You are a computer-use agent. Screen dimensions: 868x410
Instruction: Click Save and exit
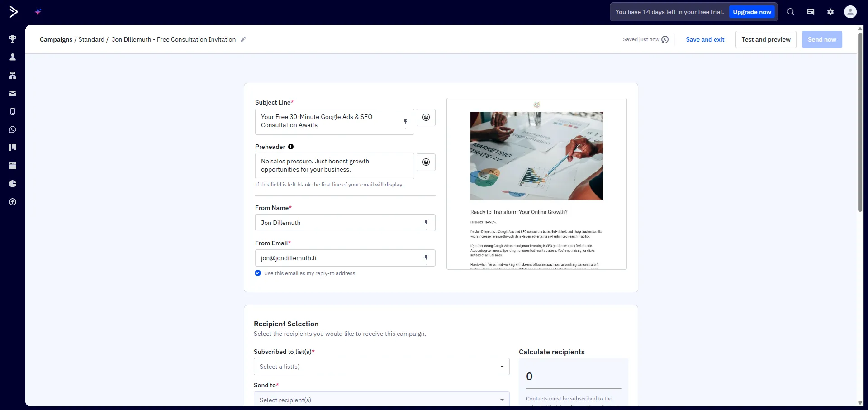point(705,39)
